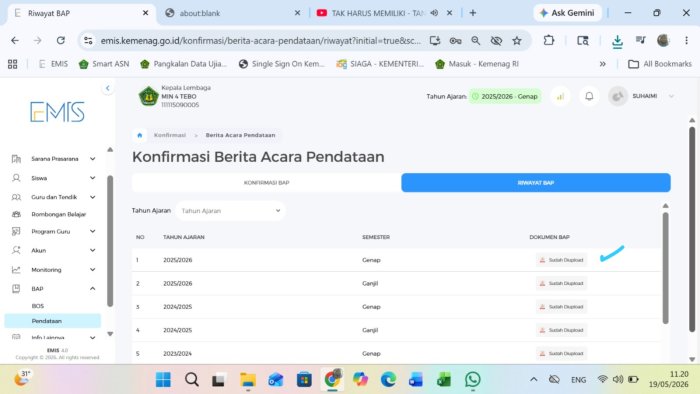The image size is (700, 394).
Task: Open the apps grid in bookmarks bar
Action: point(12,64)
